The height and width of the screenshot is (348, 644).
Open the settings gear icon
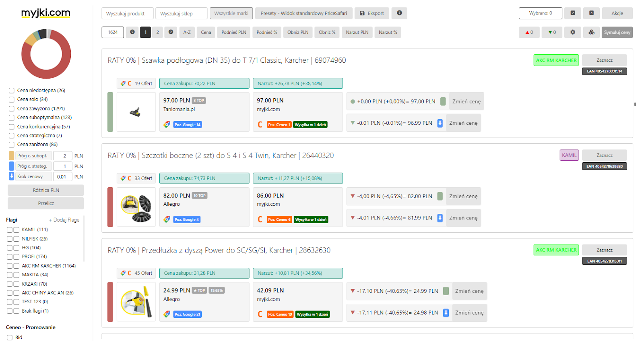tap(572, 32)
